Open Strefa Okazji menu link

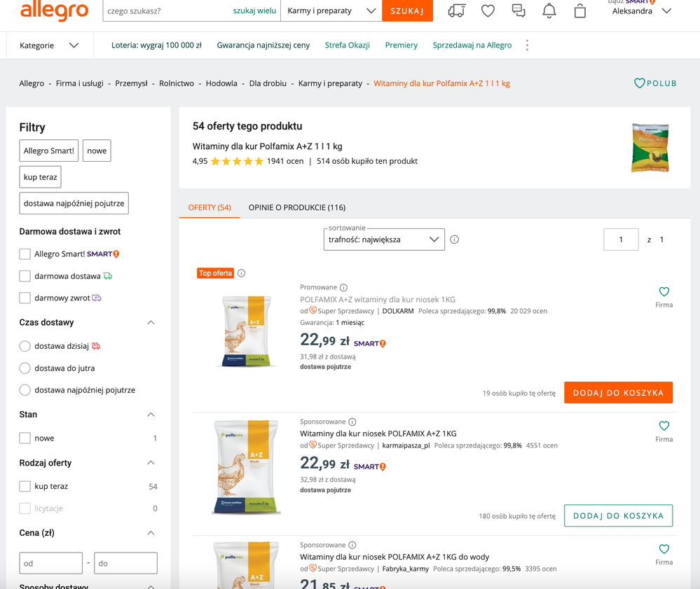[347, 45]
